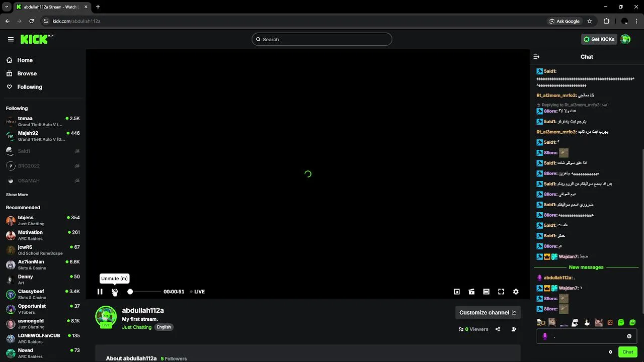The height and width of the screenshot is (362, 644).
Task: Click the English language tag
Action: pyautogui.click(x=164, y=327)
